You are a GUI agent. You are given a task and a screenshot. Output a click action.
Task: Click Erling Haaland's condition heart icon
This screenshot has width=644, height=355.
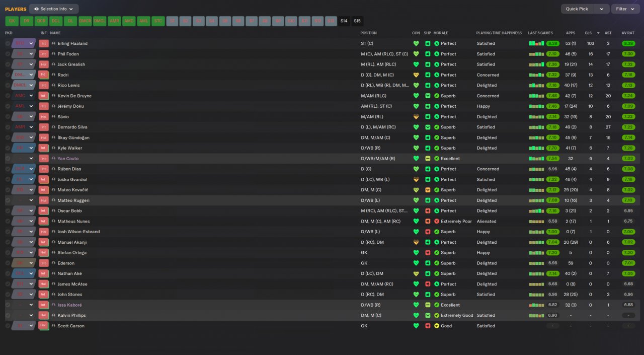tap(416, 44)
